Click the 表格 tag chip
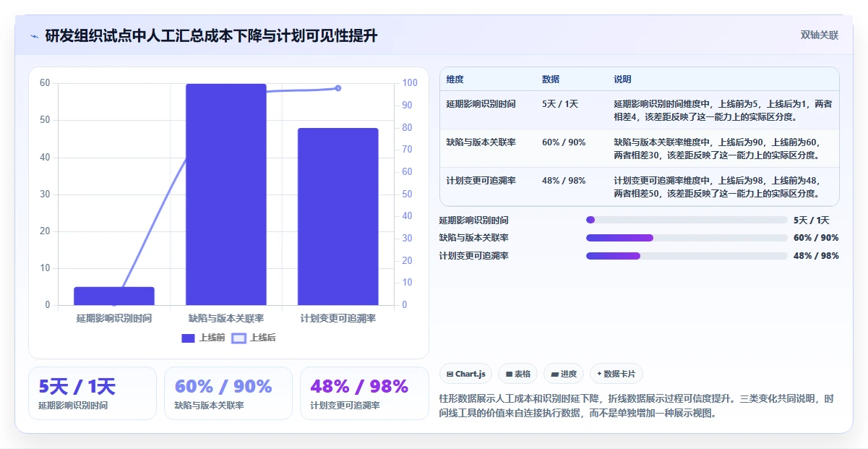868x449 pixels. point(518,374)
